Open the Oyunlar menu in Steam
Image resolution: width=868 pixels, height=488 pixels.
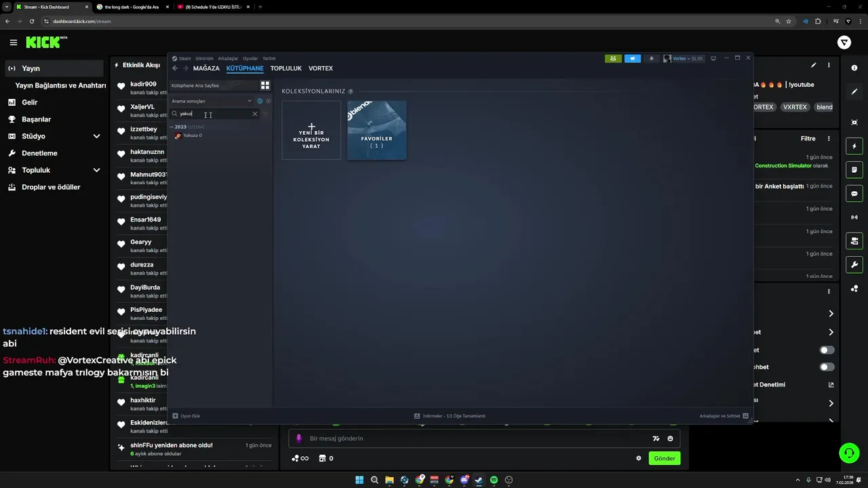click(250, 58)
